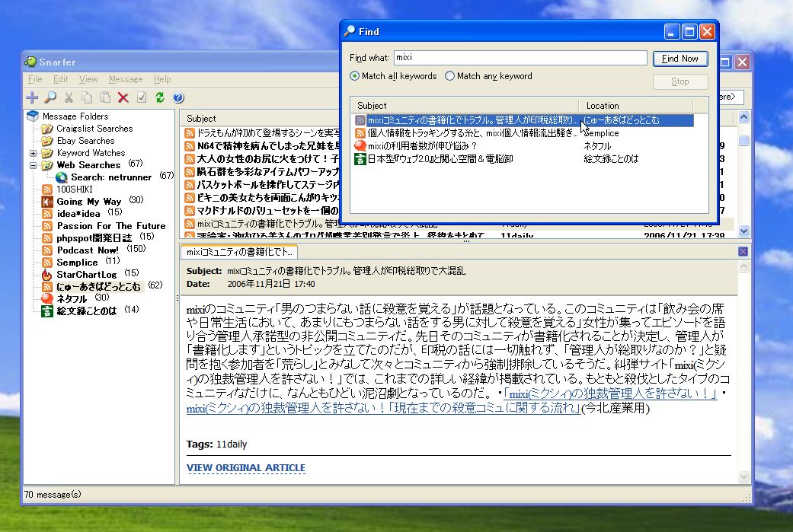Image resolution: width=793 pixels, height=532 pixels.
Task: Open the View menu
Action: (88, 79)
